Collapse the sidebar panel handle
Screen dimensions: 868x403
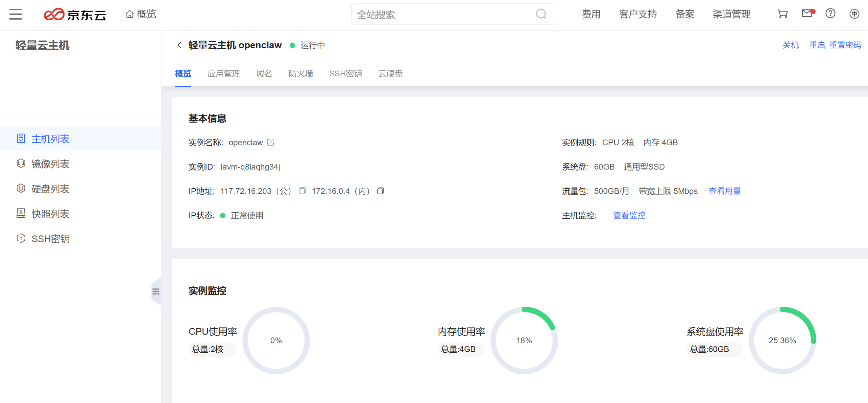click(x=156, y=292)
